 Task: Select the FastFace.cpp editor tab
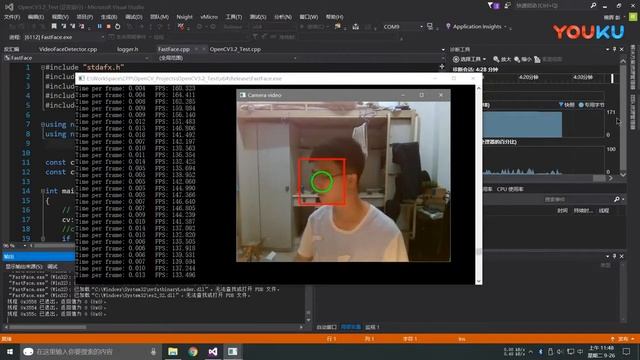[x=174, y=49]
